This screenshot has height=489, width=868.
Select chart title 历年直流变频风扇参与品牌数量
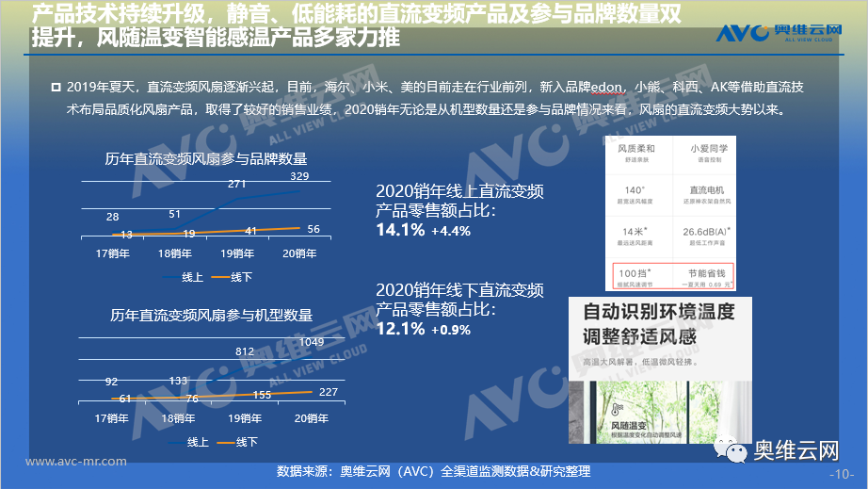pos(206,159)
